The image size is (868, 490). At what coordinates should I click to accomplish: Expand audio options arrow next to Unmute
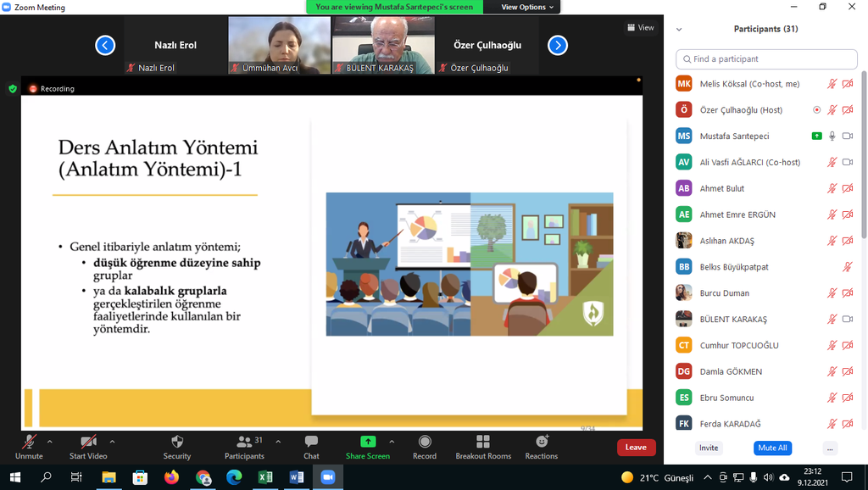click(50, 441)
